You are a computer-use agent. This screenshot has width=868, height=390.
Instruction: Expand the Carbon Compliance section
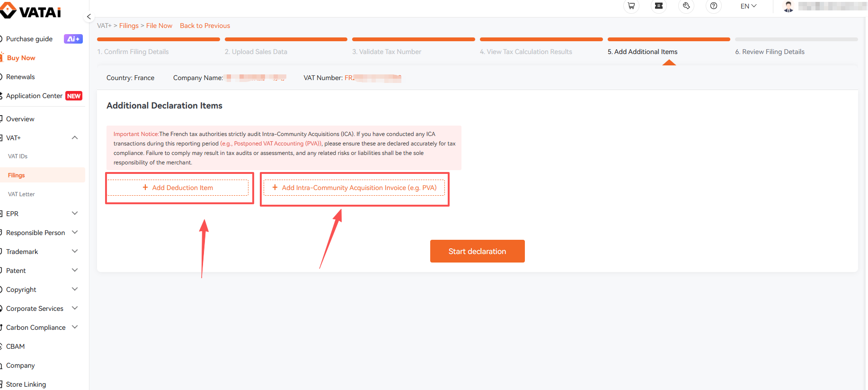(75, 327)
